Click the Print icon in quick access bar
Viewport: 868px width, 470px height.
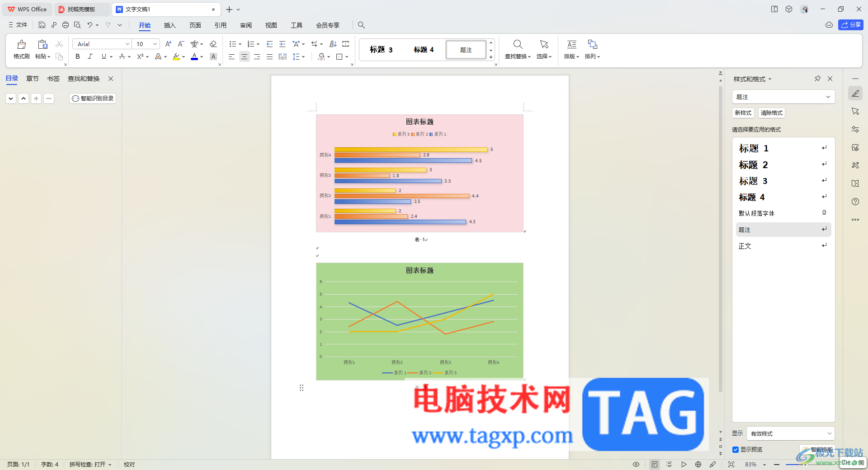[x=66, y=25]
